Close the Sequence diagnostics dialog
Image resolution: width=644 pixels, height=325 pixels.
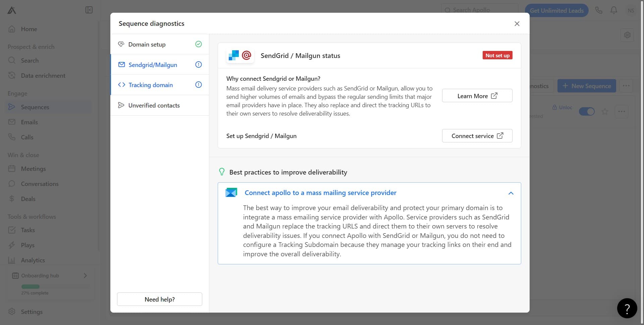tap(517, 23)
